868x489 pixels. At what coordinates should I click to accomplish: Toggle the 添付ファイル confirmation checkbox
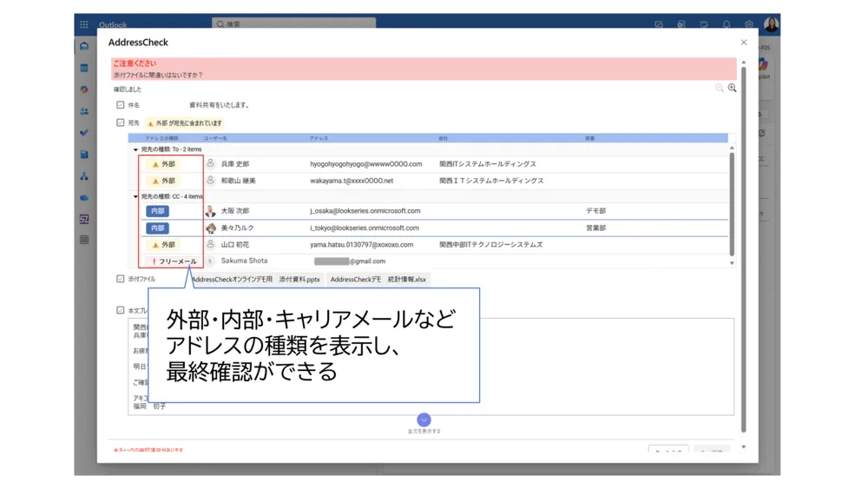[x=120, y=279]
